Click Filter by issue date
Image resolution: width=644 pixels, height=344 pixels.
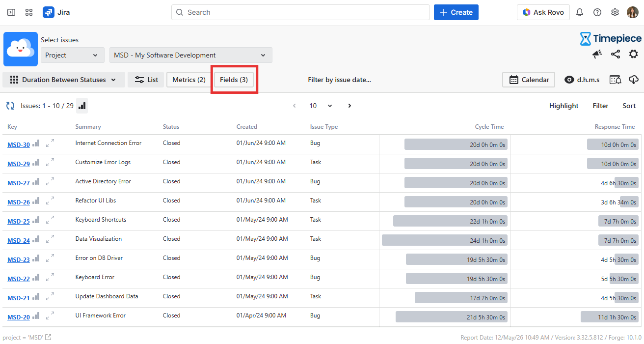[340, 80]
